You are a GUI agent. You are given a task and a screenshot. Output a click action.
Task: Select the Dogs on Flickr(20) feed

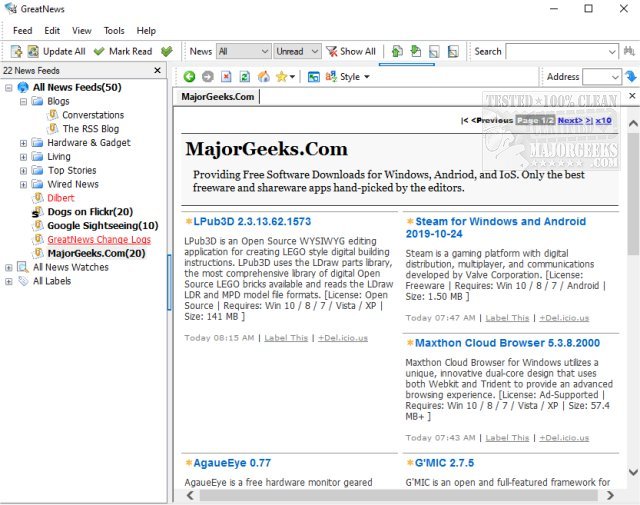point(90,212)
